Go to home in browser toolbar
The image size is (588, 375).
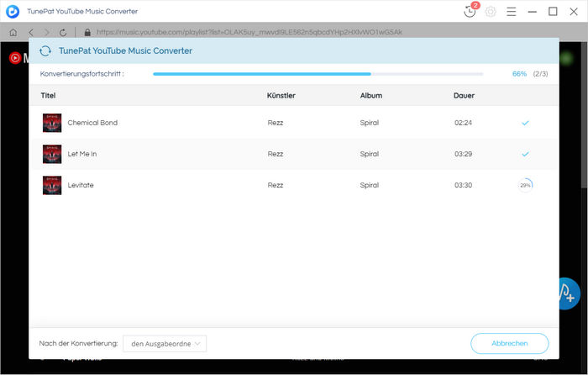tap(13, 32)
